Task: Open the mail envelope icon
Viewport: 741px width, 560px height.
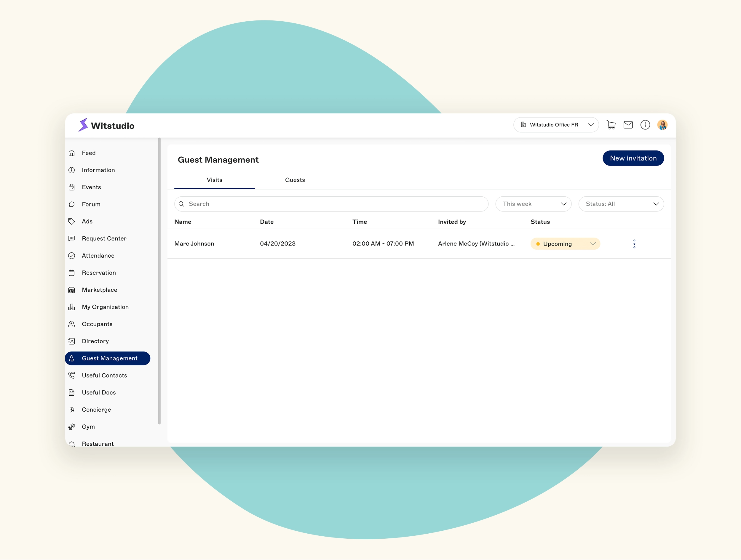Action: click(628, 125)
